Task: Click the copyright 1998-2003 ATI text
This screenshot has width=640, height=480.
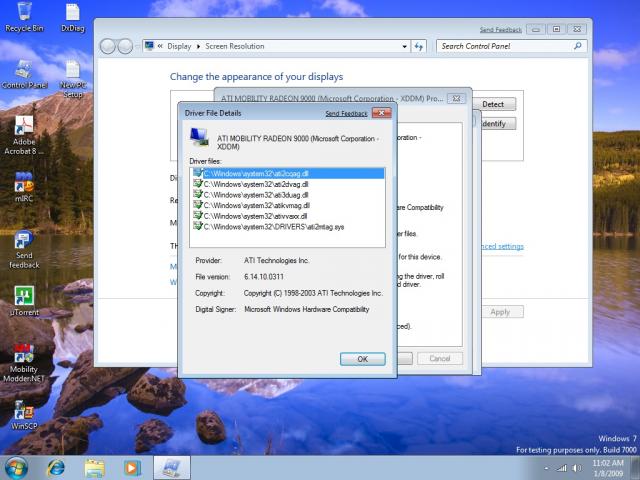Action: [x=313, y=293]
